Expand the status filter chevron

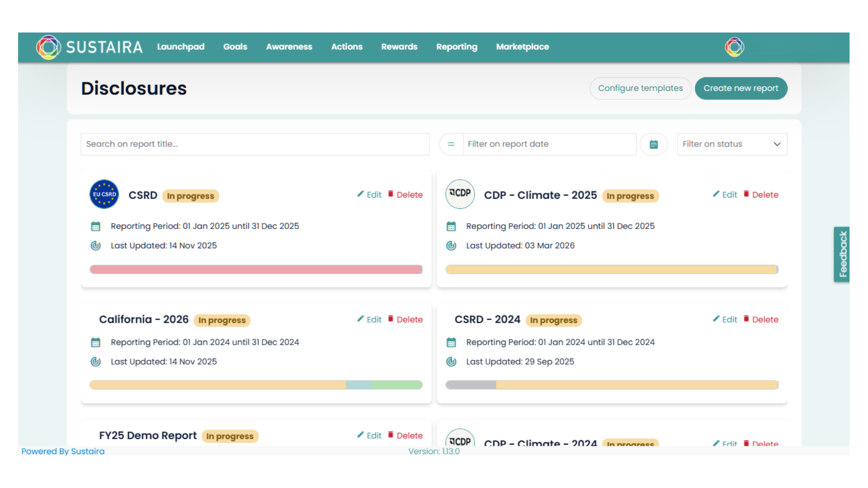777,144
